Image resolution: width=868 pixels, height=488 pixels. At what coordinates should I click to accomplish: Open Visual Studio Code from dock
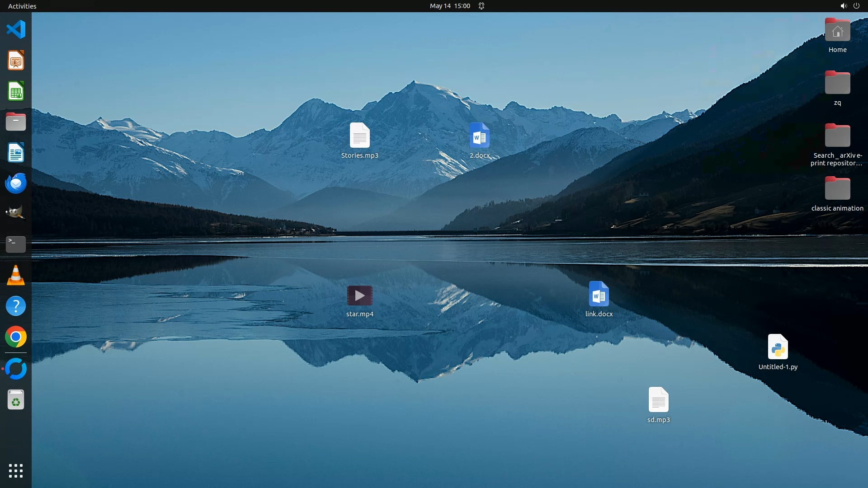click(x=16, y=29)
